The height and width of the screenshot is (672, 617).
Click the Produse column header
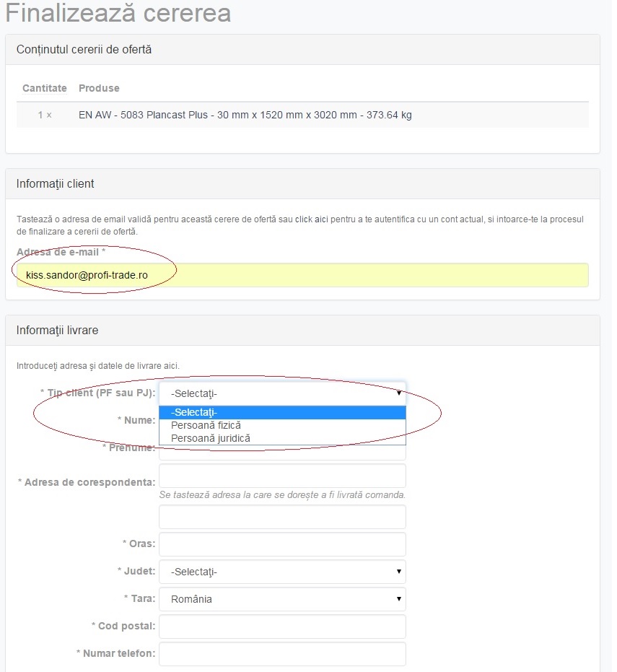pyautogui.click(x=99, y=88)
